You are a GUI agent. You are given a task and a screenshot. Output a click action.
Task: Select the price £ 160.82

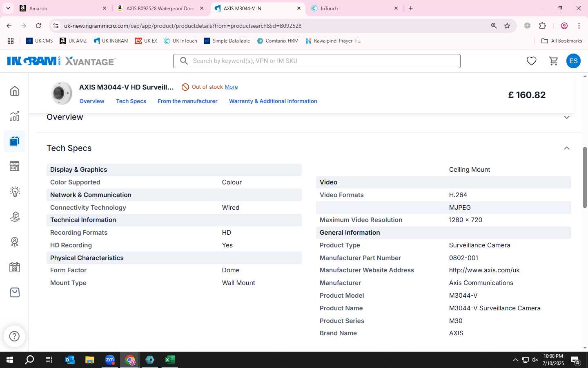[527, 95]
